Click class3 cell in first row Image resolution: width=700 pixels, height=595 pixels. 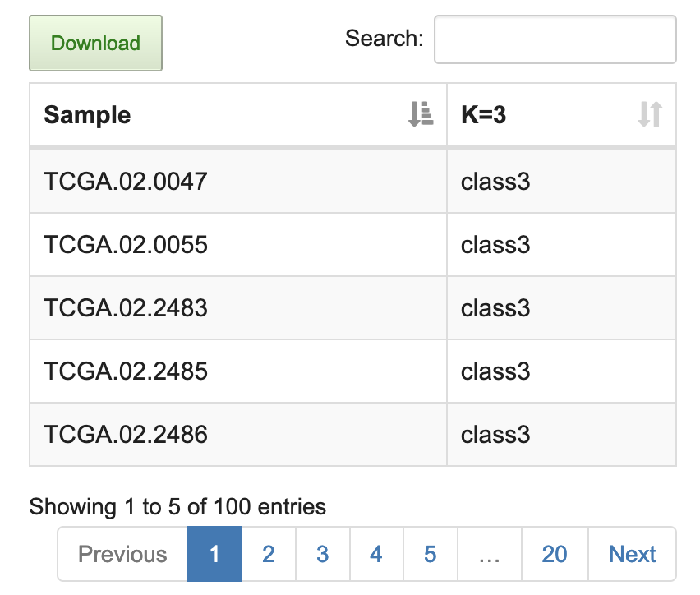(x=495, y=182)
